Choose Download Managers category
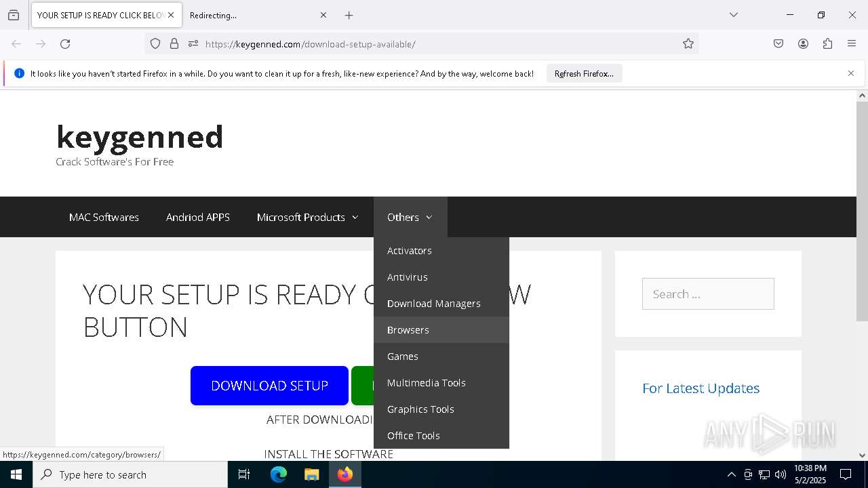Image resolution: width=868 pixels, height=488 pixels. [x=441, y=304]
